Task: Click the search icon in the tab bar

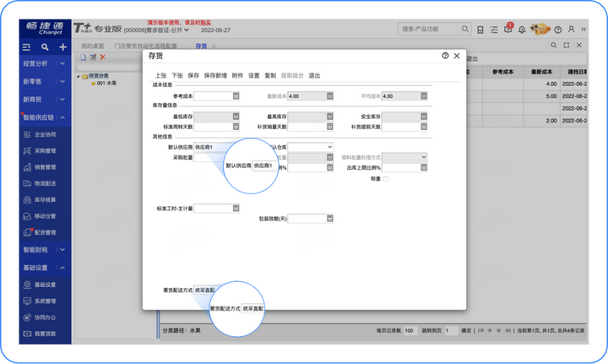Action: [554, 46]
